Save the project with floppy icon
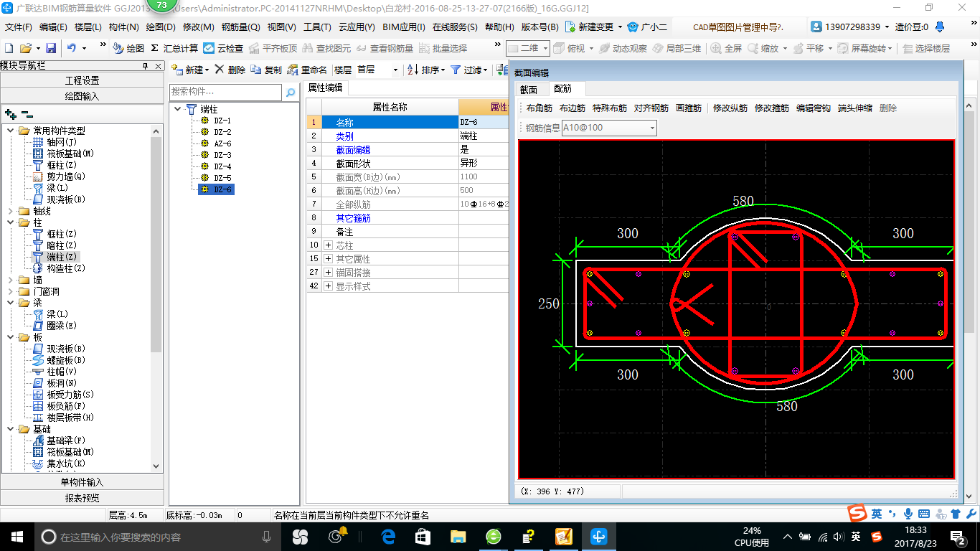Viewport: 980px width, 551px height. click(x=51, y=48)
